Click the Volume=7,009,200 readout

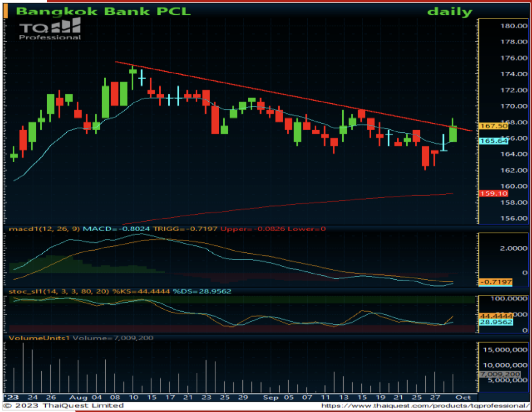(113, 338)
